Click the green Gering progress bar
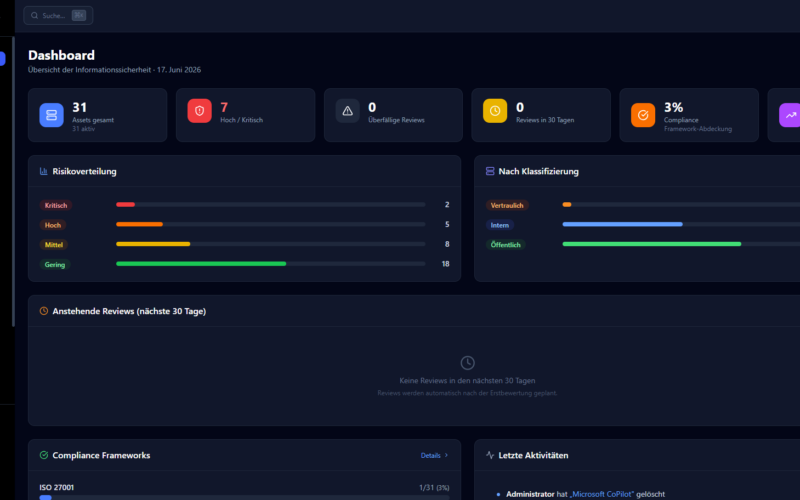The image size is (800, 500). click(x=201, y=264)
